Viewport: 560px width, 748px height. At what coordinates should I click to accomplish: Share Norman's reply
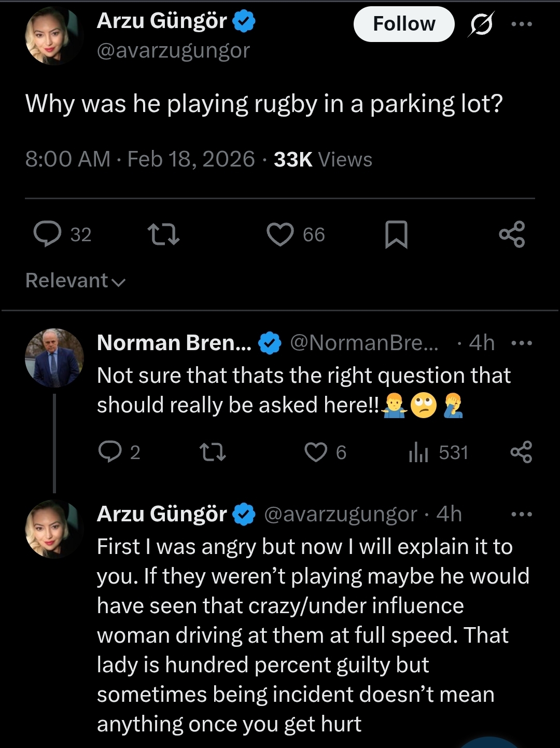tap(521, 452)
